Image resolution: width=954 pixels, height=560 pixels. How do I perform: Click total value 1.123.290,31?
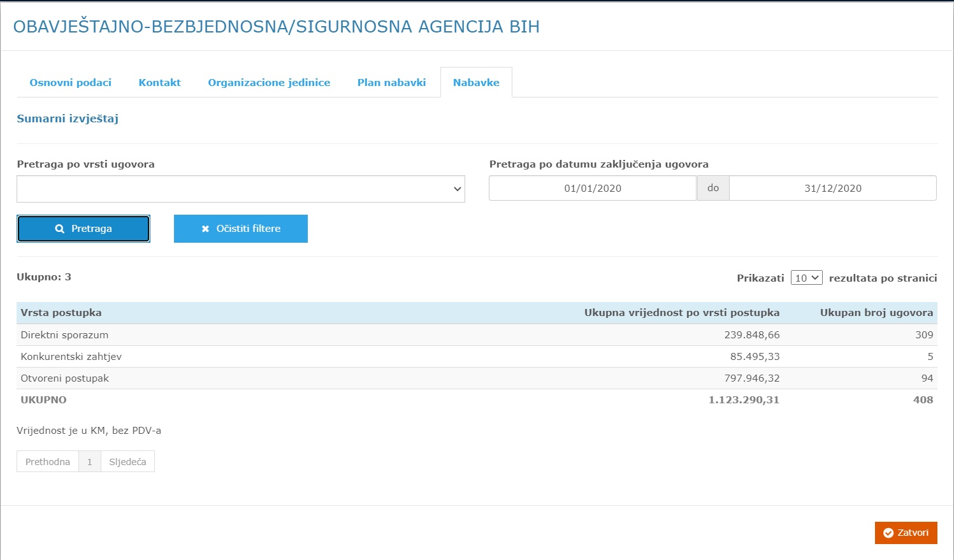pos(744,400)
